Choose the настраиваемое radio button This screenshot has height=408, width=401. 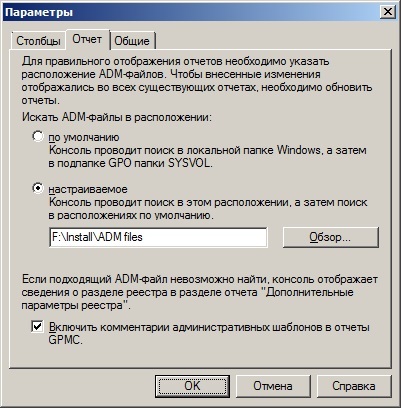tap(38, 188)
